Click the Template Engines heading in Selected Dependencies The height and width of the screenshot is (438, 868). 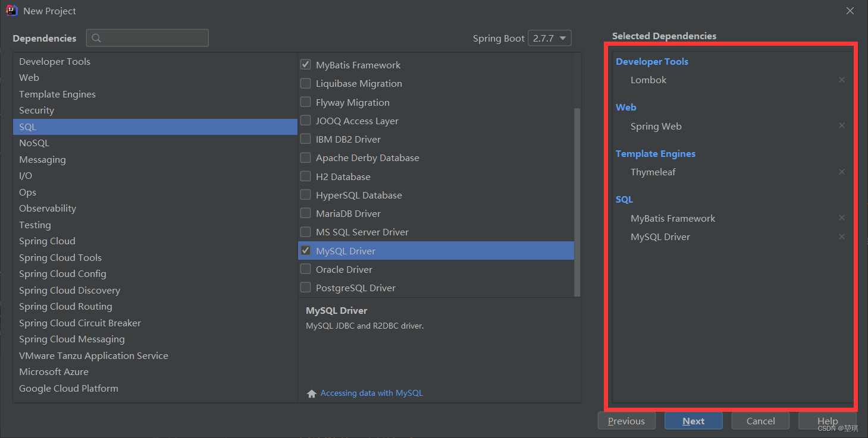656,153
